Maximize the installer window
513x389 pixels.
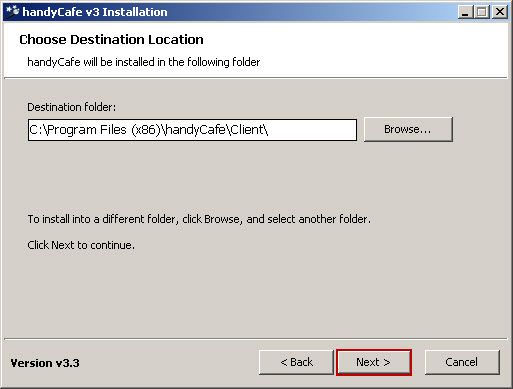(x=482, y=12)
